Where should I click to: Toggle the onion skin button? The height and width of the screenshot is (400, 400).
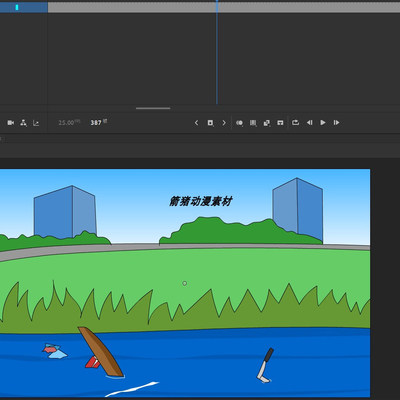click(239, 123)
